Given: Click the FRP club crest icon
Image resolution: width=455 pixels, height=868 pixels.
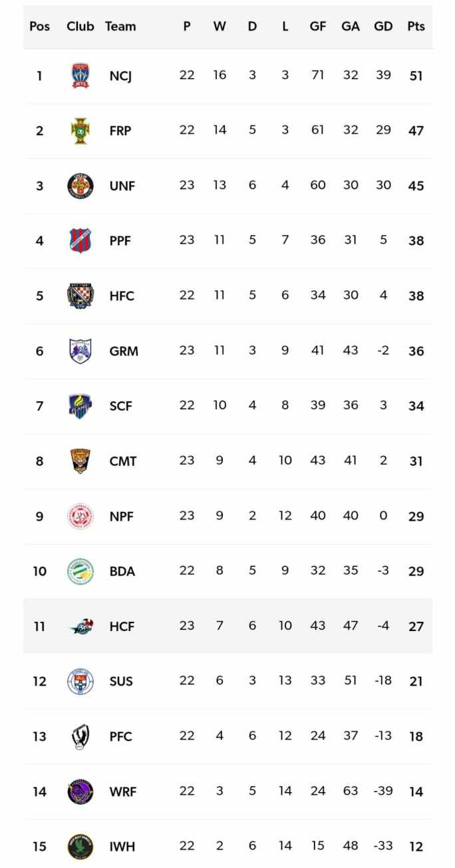Looking at the screenshot, I should coord(80,130).
